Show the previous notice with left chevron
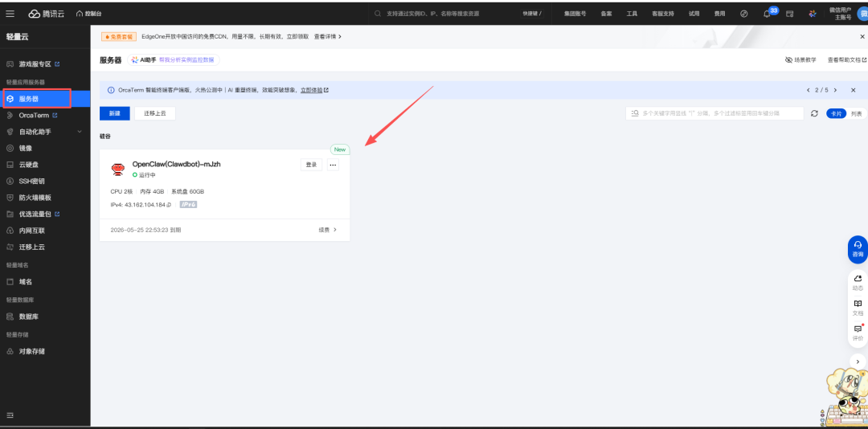 click(x=808, y=90)
